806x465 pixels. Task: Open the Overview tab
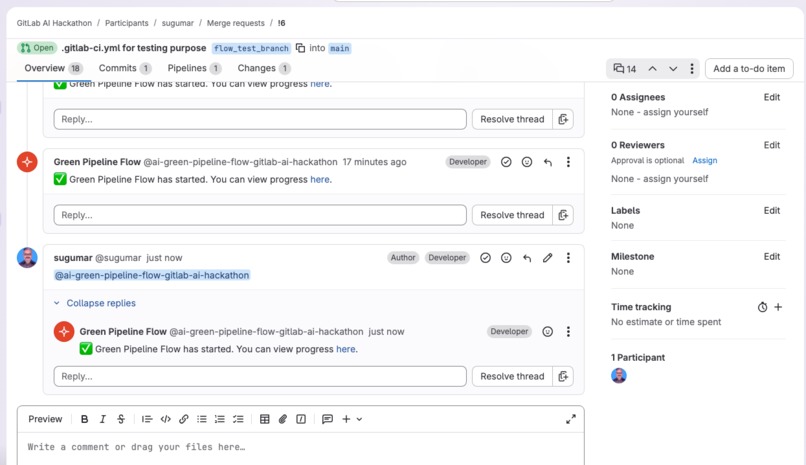(53, 68)
